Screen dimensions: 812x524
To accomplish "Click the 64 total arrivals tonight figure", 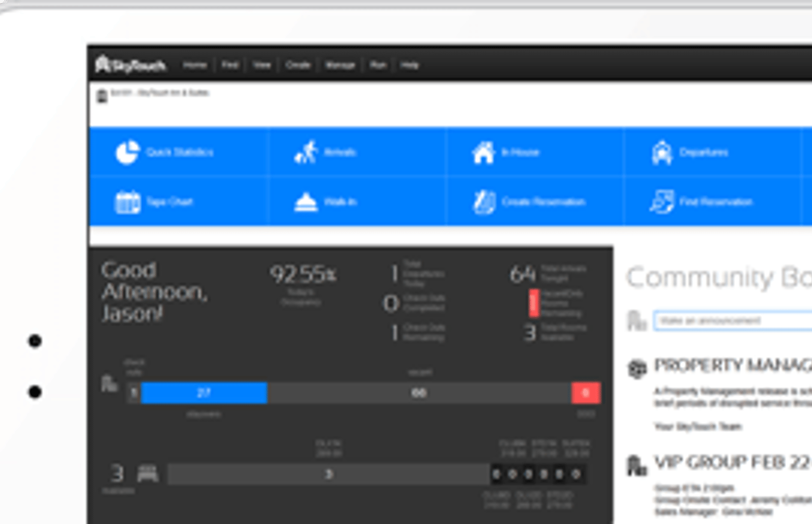I will coord(523,274).
